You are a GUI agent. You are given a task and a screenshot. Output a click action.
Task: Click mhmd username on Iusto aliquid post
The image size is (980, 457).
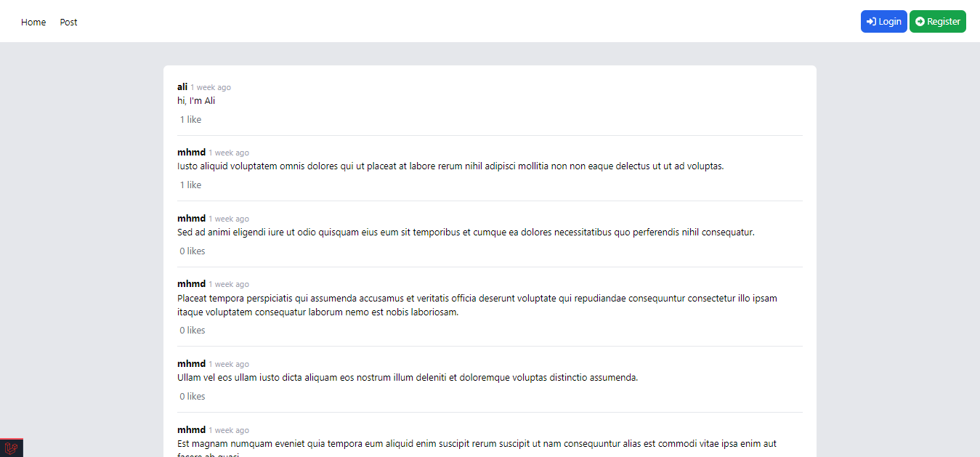[192, 153]
